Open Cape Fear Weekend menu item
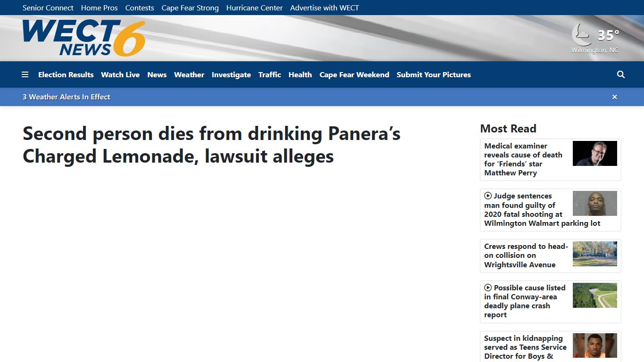Screen dimensions: 644x362 pos(355,74)
